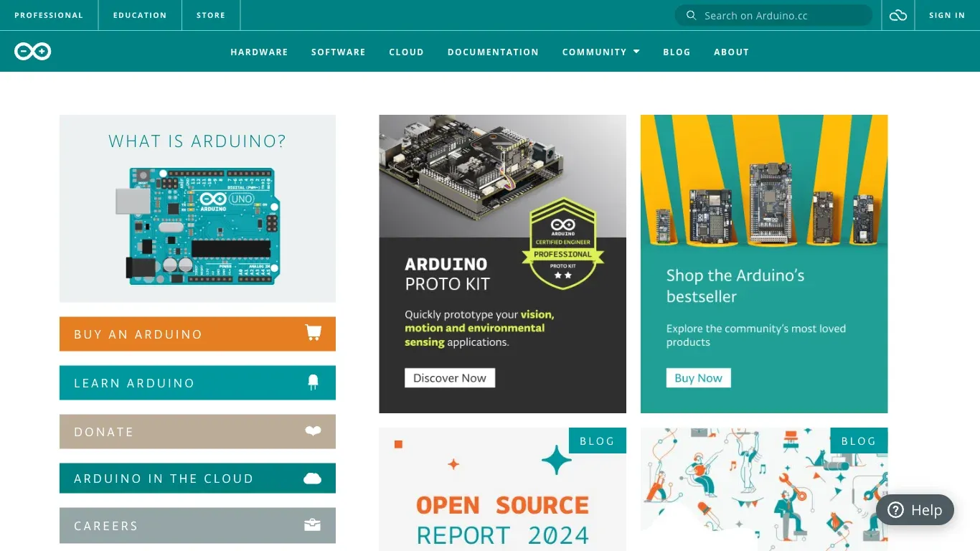Click the Help question mark icon
This screenshot has width=980, height=551.
[x=895, y=510]
